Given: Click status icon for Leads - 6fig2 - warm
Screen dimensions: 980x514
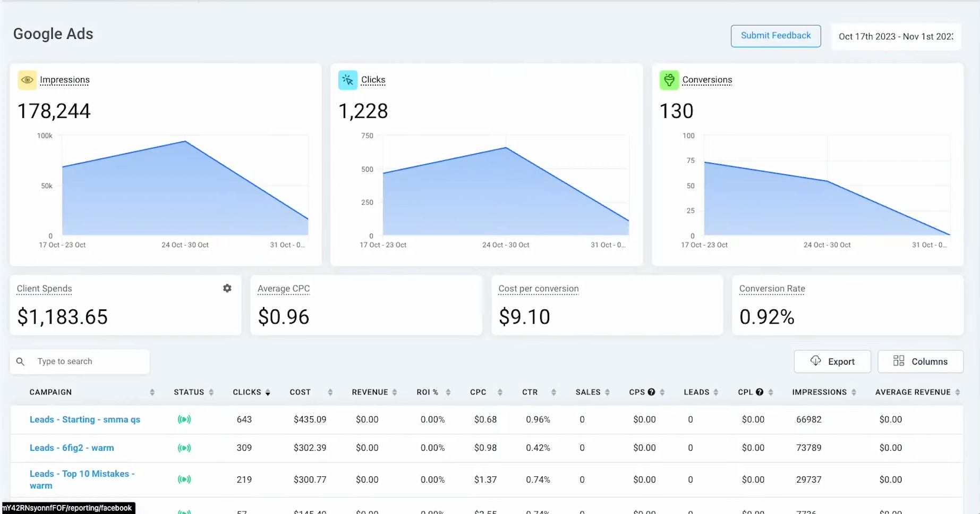Looking at the screenshot, I should tap(184, 448).
